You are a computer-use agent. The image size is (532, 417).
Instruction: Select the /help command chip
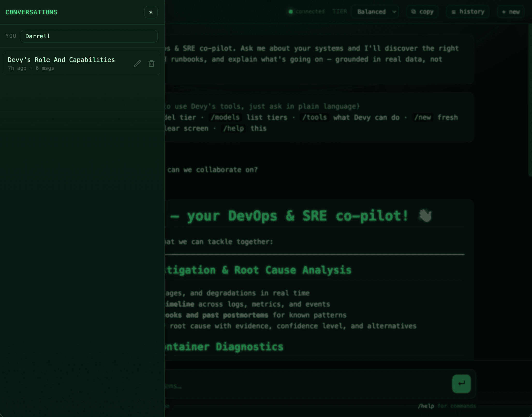click(x=233, y=128)
